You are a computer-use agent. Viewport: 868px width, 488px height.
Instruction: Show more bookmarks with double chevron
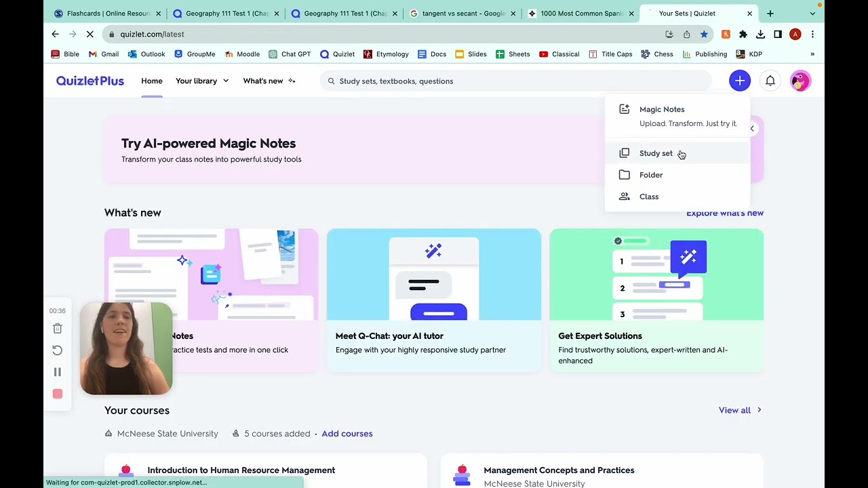tap(812, 54)
